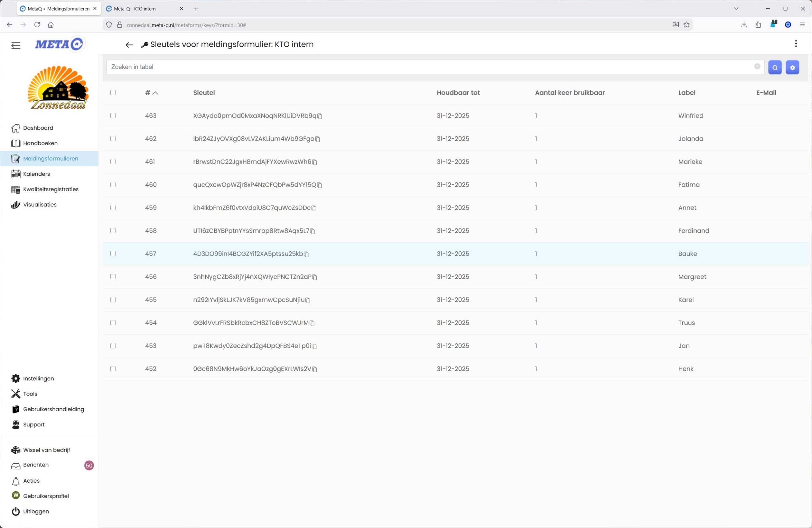Open Berichten with 50 unread

click(36, 465)
